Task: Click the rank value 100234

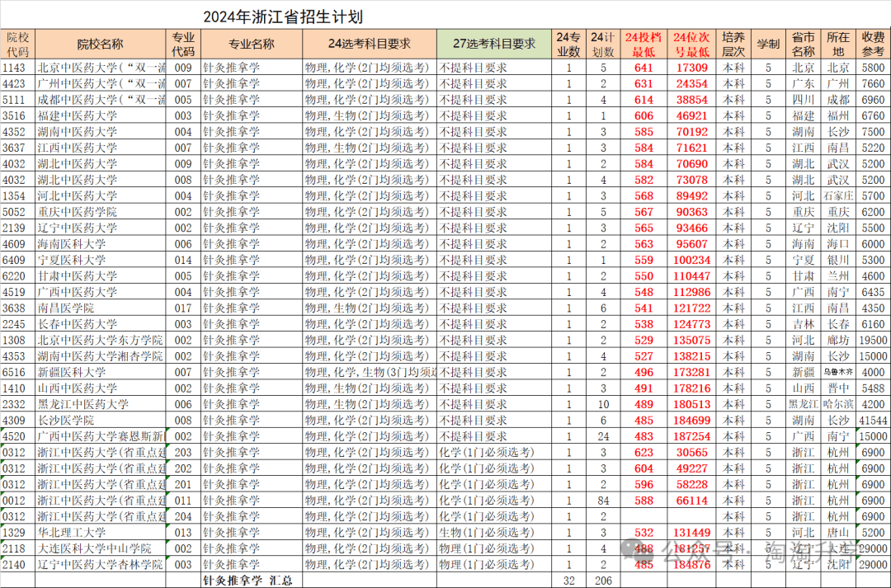Action: [691, 260]
